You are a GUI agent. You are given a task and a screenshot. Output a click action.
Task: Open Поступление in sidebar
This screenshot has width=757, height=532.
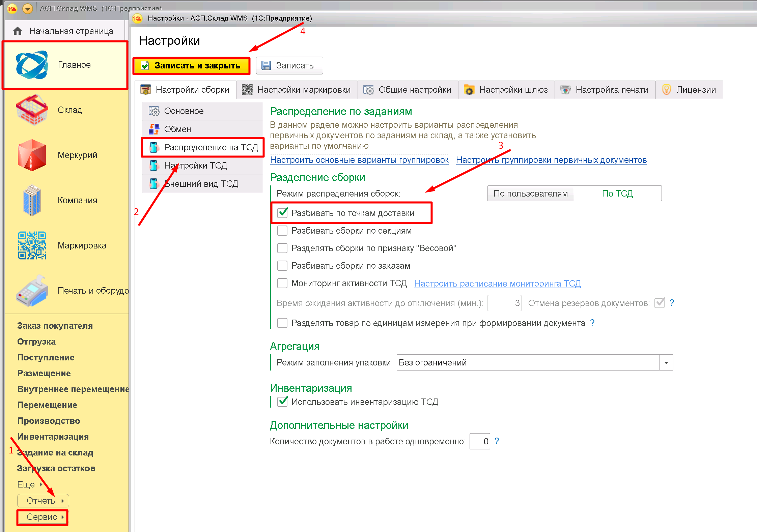pos(46,357)
